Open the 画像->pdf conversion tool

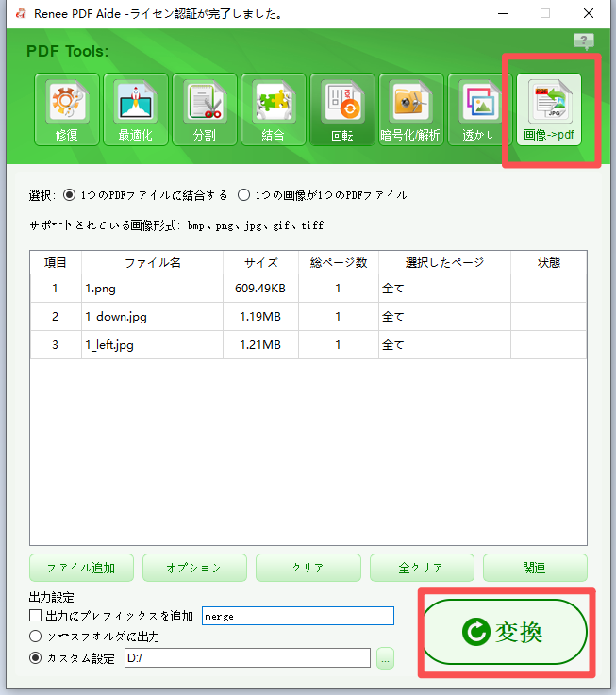point(549,109)
